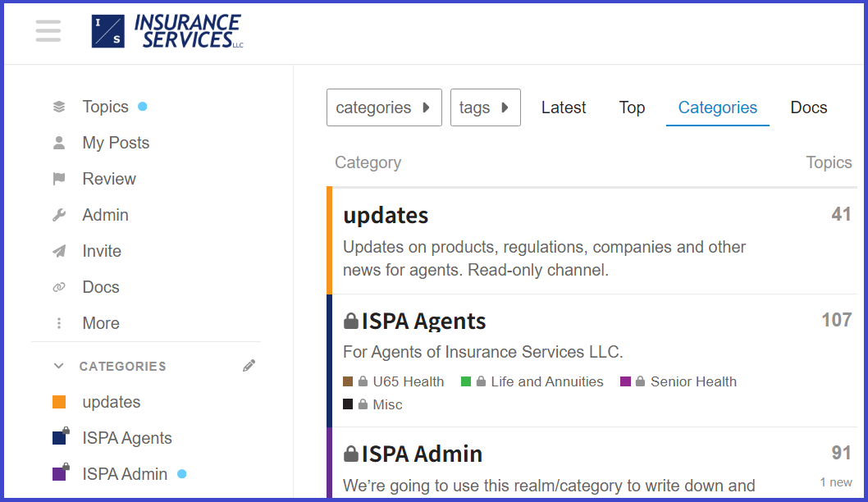Click the updates topic count 41

coord(841,214)
